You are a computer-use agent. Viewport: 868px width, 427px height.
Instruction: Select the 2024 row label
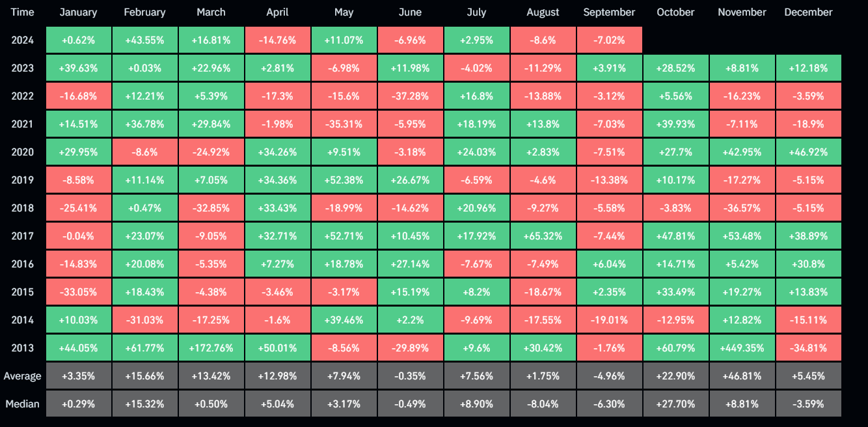click(x=23, y=40)
